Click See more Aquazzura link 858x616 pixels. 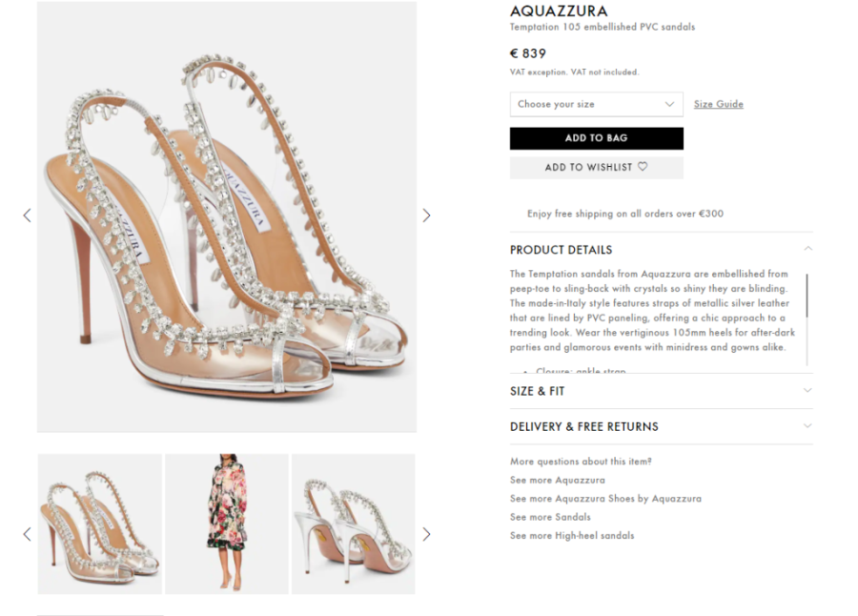point(557,480)
